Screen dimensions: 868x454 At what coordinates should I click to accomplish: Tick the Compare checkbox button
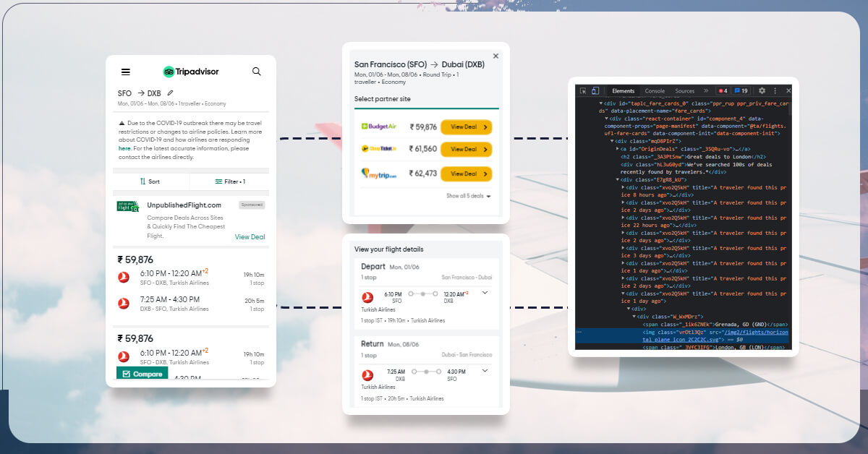coord(142,374)
